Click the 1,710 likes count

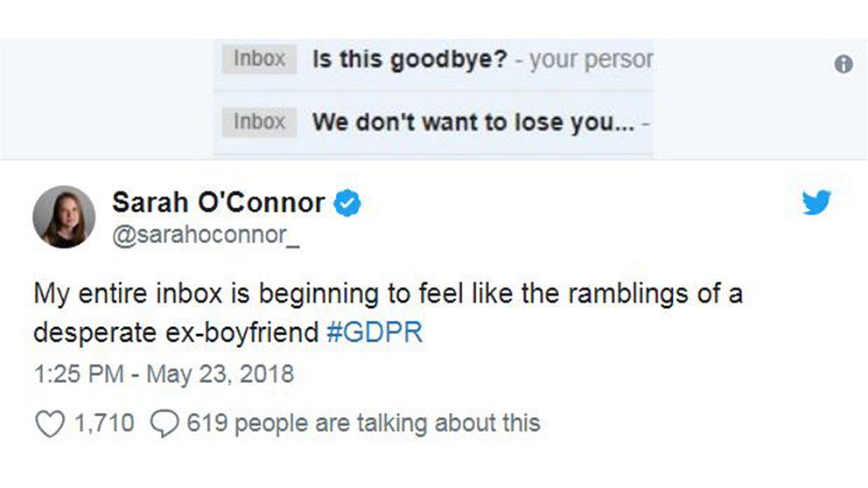[103, 424]
